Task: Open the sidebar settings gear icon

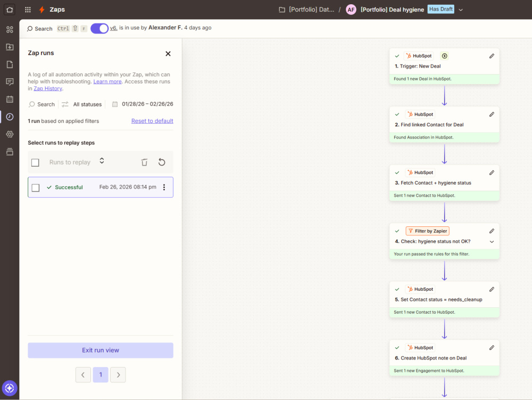Action: [x=10, y=134]
